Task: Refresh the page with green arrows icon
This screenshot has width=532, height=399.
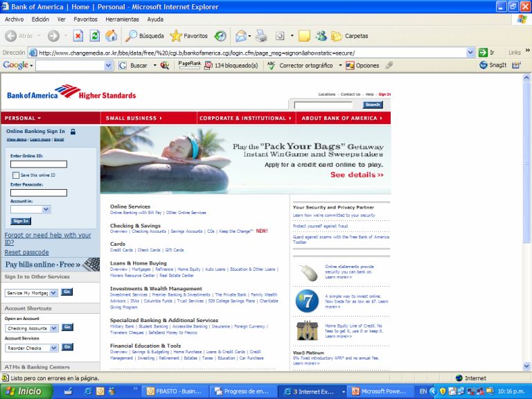Action: click(95, 35)
